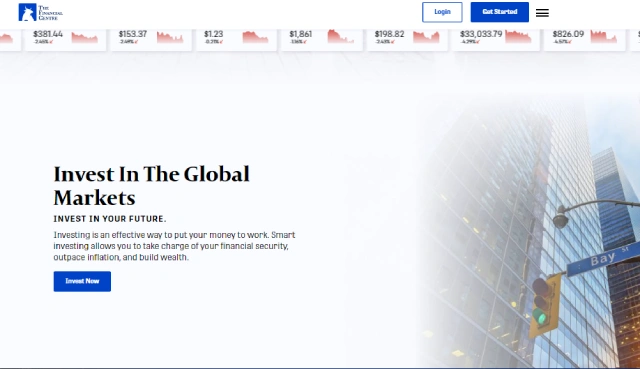Open the hamburger menu

(542, 13)
